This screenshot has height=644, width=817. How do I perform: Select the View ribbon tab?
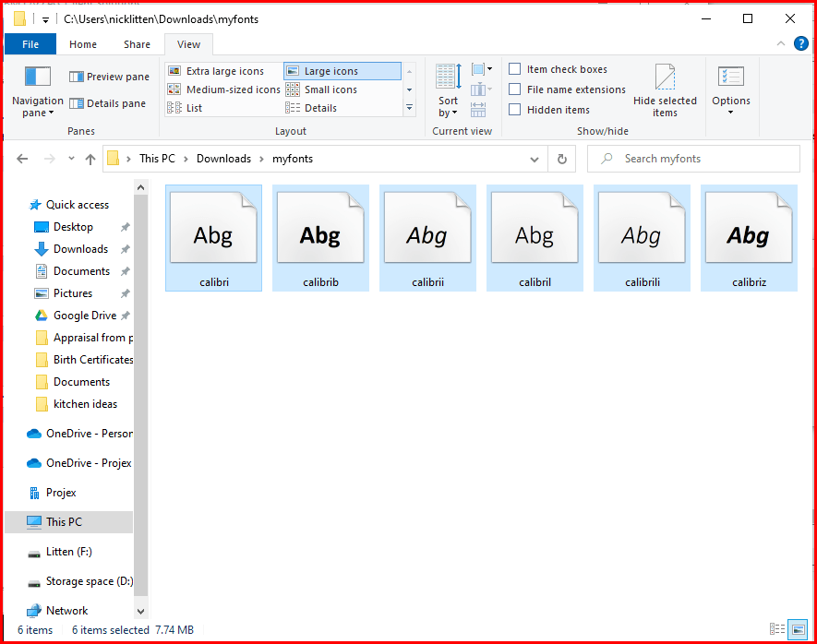click(x=188, y=44)
